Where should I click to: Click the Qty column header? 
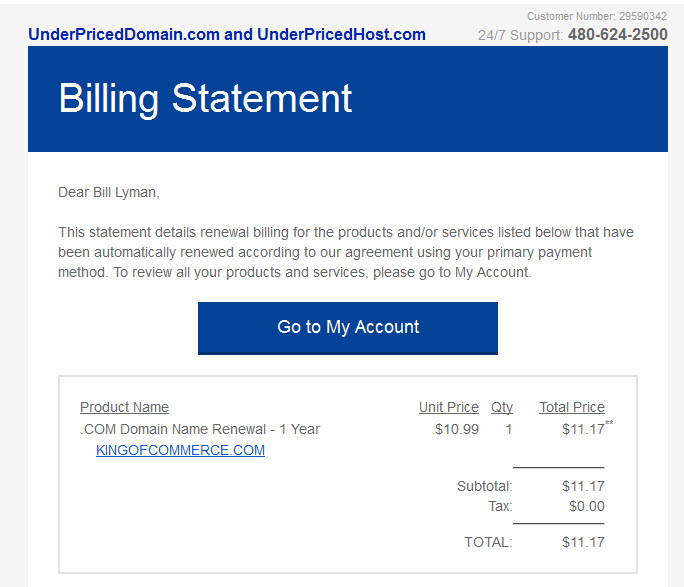502,407
